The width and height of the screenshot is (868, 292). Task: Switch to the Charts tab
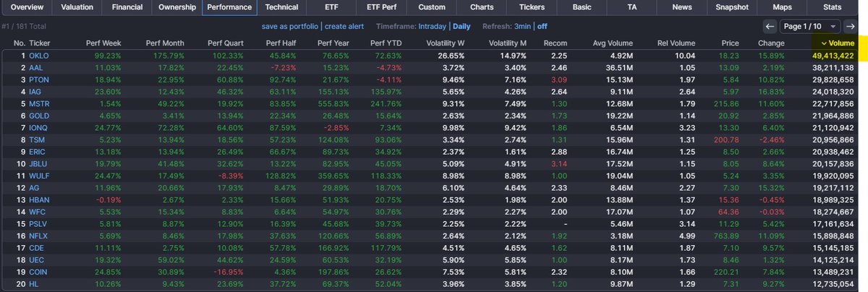[x=482, y=8]
